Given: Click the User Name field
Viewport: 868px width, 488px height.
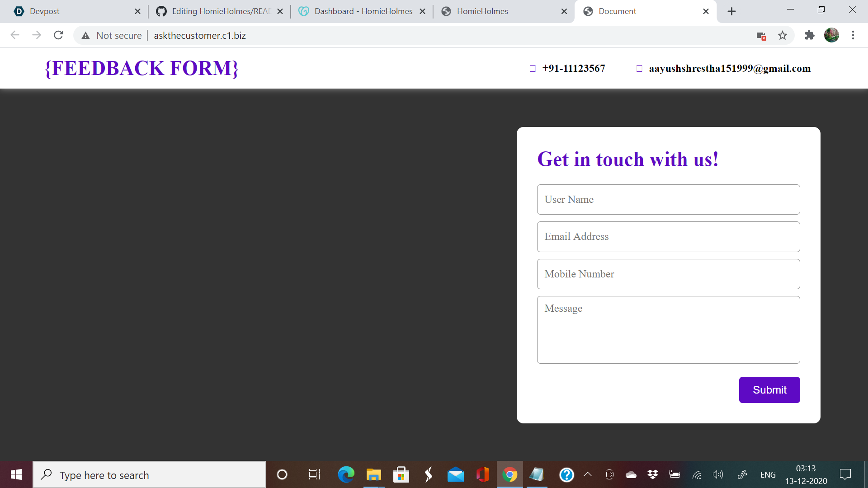Looking at the screenshot, I should [x=668, y=199].
